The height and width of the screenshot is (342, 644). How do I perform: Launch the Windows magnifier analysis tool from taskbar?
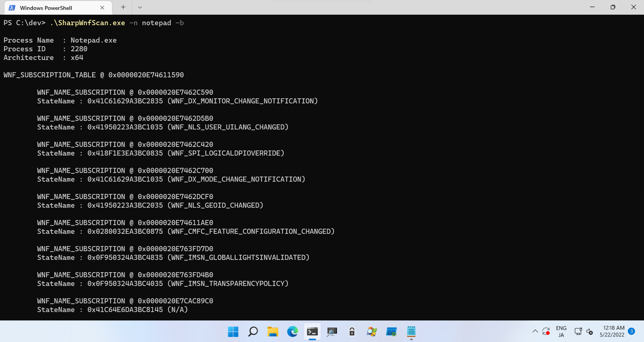371,332
